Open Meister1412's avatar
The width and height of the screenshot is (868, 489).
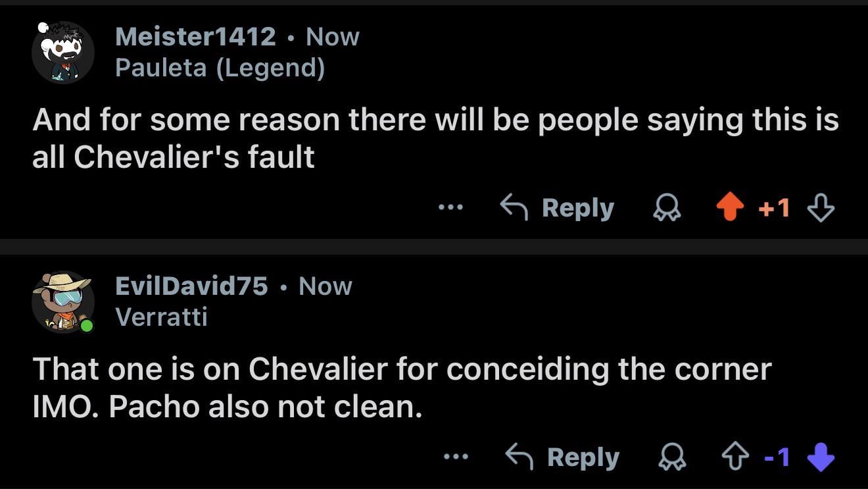tap(62, 53)
